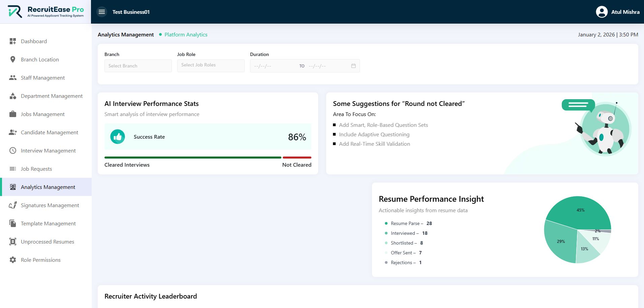Click the Jobs Management briefcase icon
Image resolution: width=644 pixels, height=308 pixels.
(13, 114)
